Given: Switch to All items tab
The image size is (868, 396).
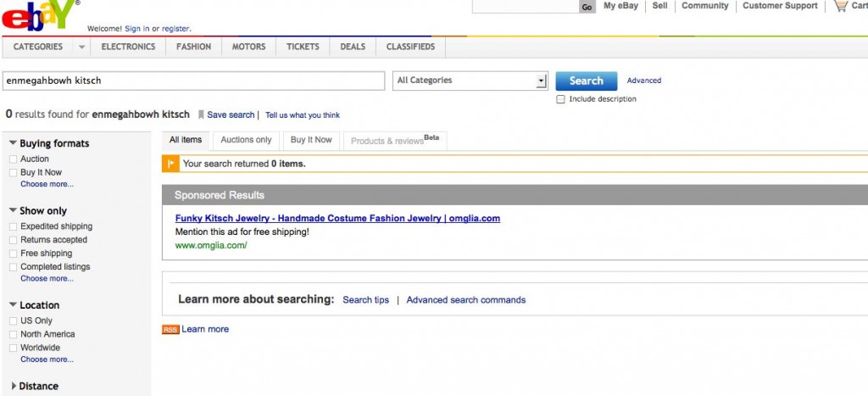Looking at the screenshot, I should [186, 140].
